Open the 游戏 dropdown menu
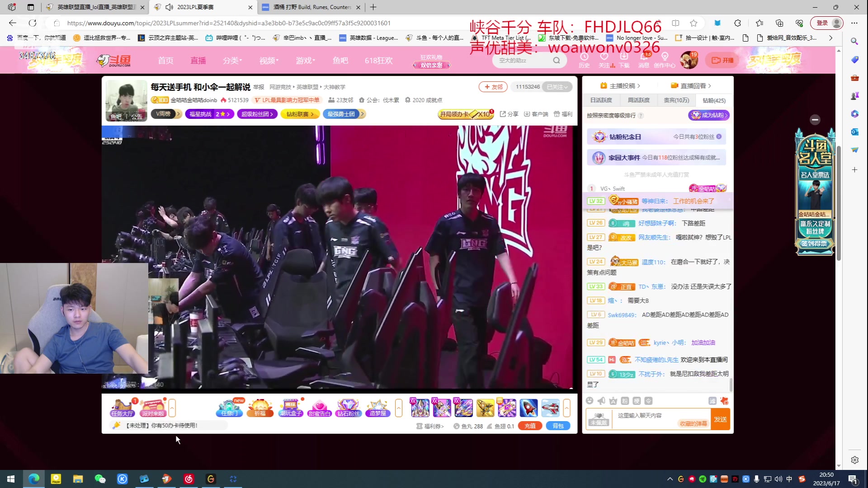This screenshot has width=868, height=488. click(x=305, y=60)
